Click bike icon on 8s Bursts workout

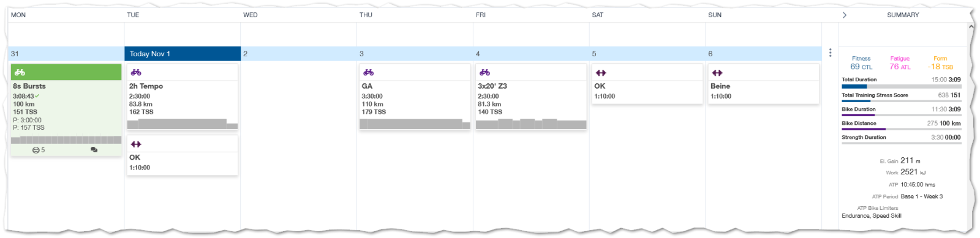[20, 72]
